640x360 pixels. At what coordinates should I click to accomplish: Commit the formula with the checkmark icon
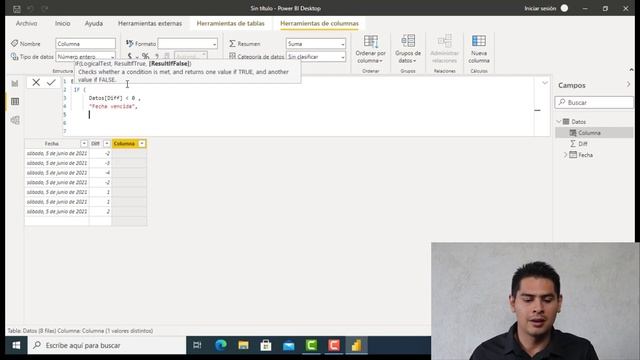(x=51, y=82)
